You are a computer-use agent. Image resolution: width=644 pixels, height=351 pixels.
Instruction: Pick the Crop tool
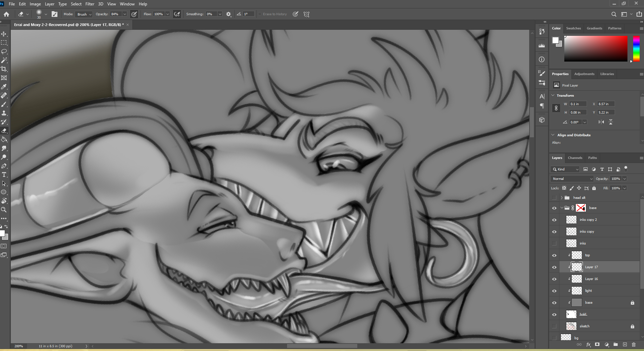[x=4, y=69]
